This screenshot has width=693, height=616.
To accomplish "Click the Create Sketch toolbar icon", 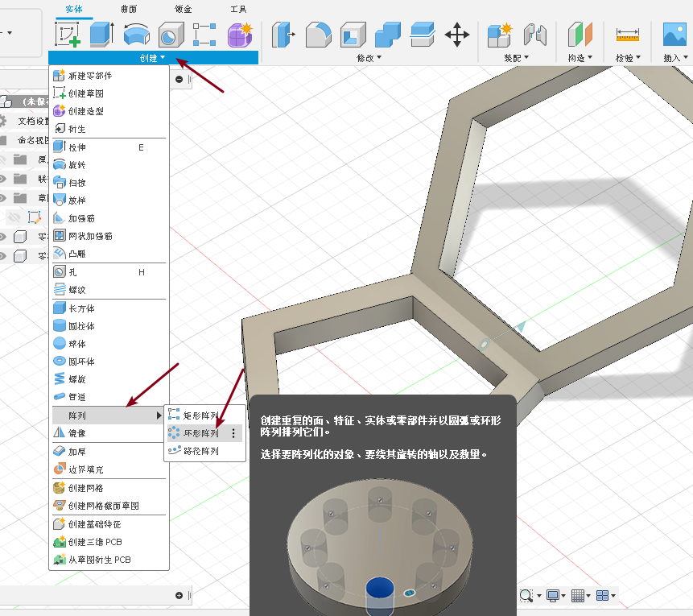I will tap(68, 34).
